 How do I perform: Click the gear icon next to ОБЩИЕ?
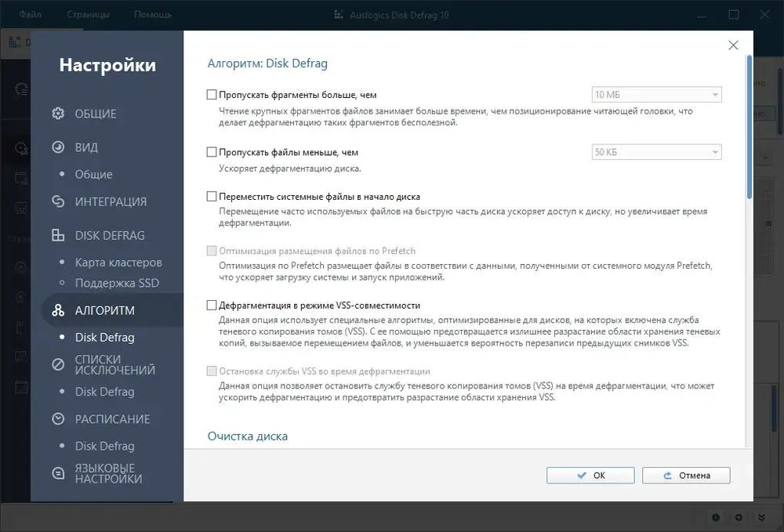[58, 114]
